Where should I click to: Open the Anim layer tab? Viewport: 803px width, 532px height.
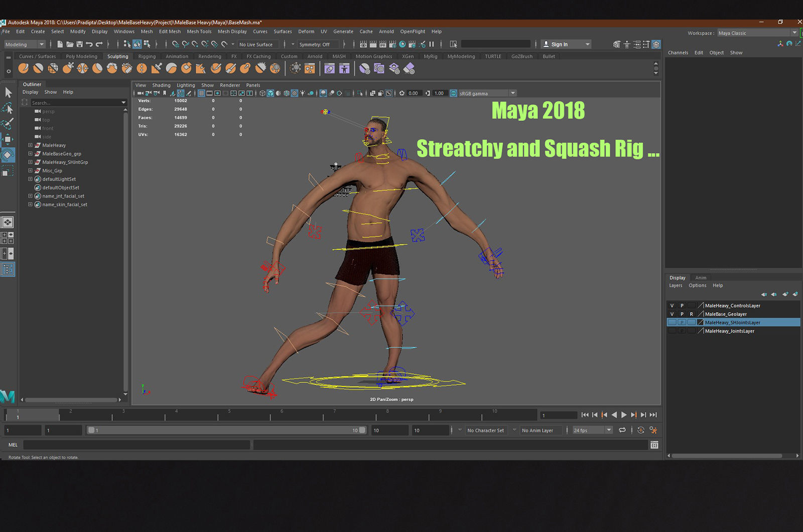click(x=701, y=278)
